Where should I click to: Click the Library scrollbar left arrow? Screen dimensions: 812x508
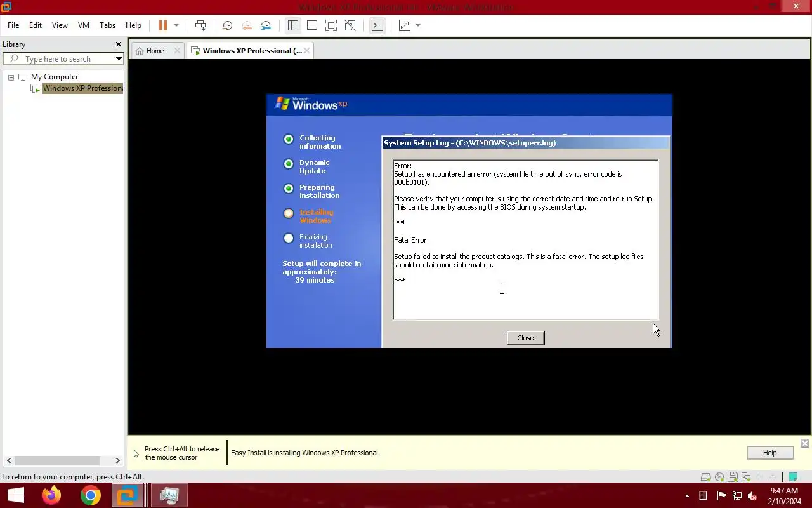[10, 461]
